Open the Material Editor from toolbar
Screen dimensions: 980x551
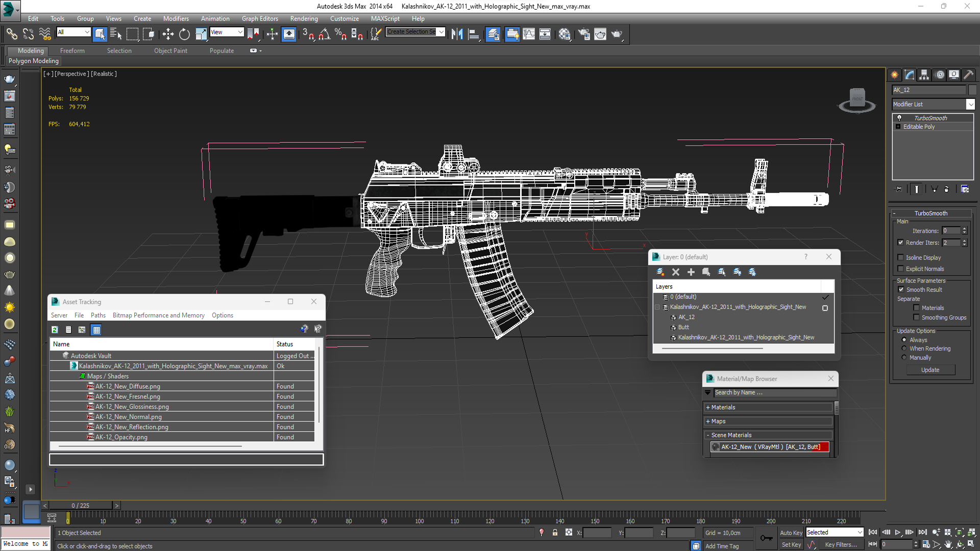click(x=565, y=34)
